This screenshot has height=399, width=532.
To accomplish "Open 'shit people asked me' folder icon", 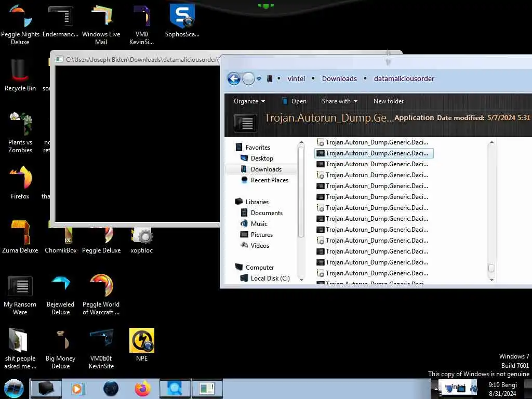I will [20, 349].
